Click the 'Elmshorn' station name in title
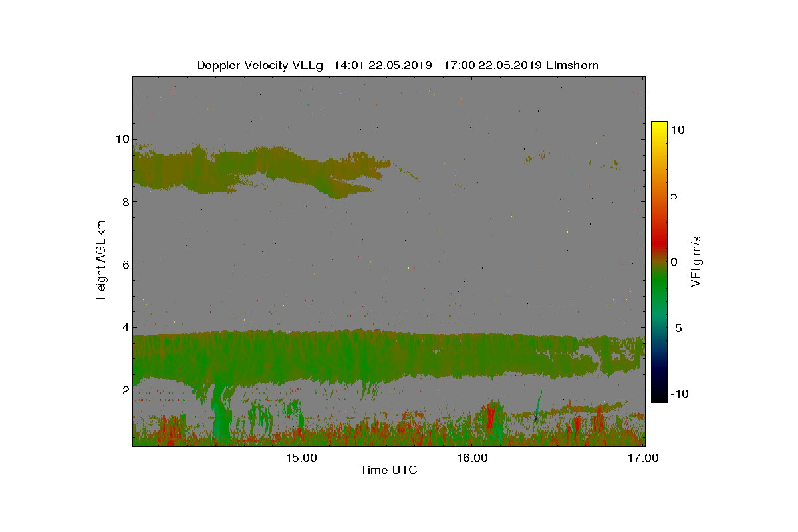The image size is (798, 532). [572, 65]
